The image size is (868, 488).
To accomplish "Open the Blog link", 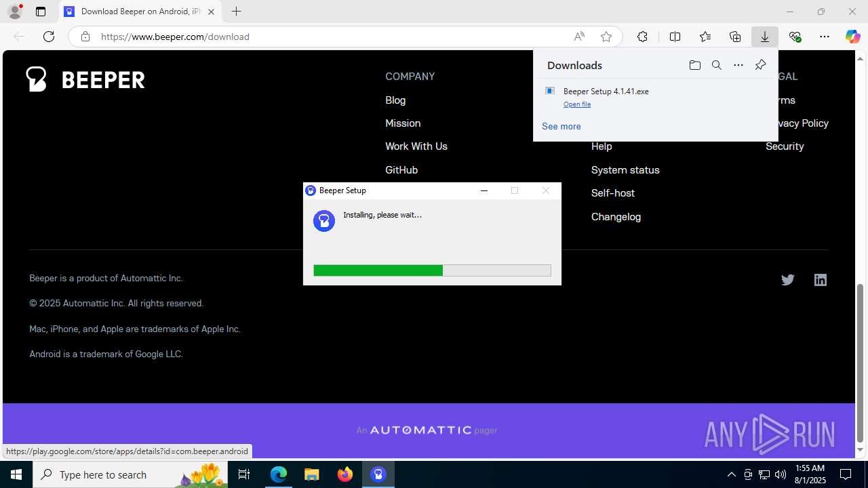I will 395,100.
